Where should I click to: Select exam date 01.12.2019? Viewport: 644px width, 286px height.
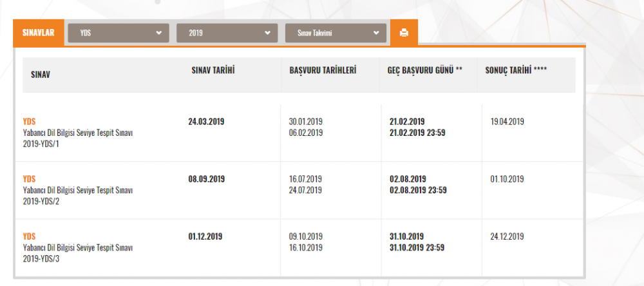tap(205, 236)
